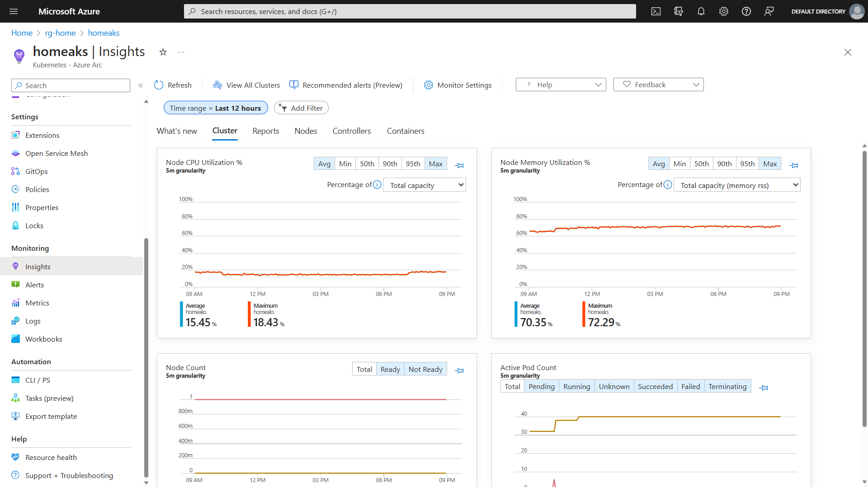Toggle 90th percentile on Memory chart

click(x=724, y=164)
